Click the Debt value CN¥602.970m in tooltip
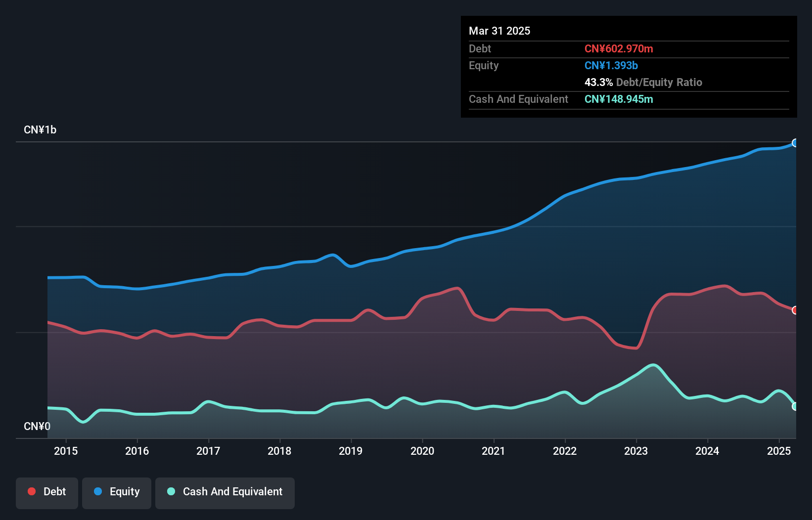 (619, 49)
